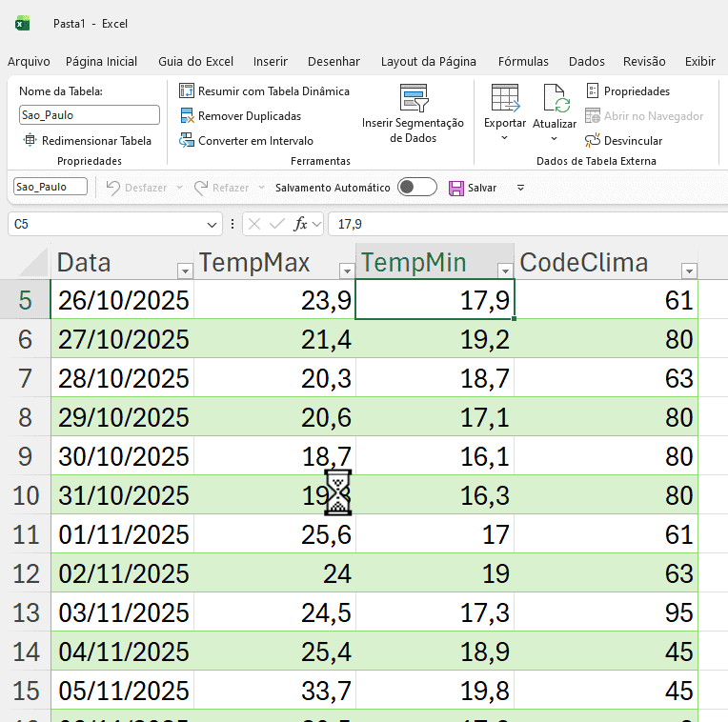Screen dimensions: 728x722
Task: Click Desvincular icon
Action: [593, 141]
